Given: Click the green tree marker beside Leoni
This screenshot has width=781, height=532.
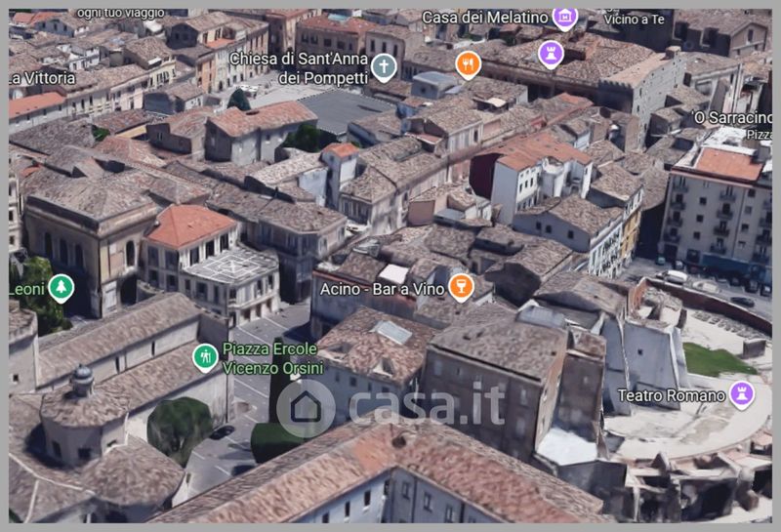Looking at the screenshot, I should (61, 288).
